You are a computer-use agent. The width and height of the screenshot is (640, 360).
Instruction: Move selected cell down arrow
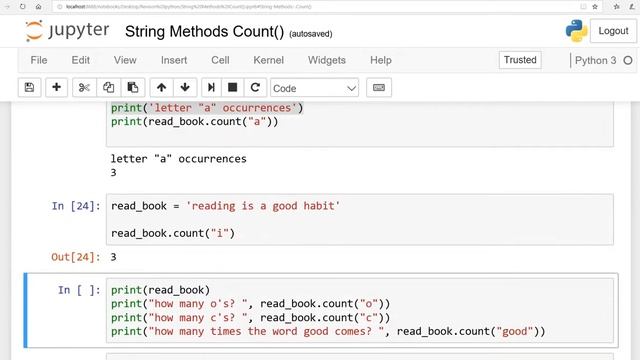[x=185, y=87]
